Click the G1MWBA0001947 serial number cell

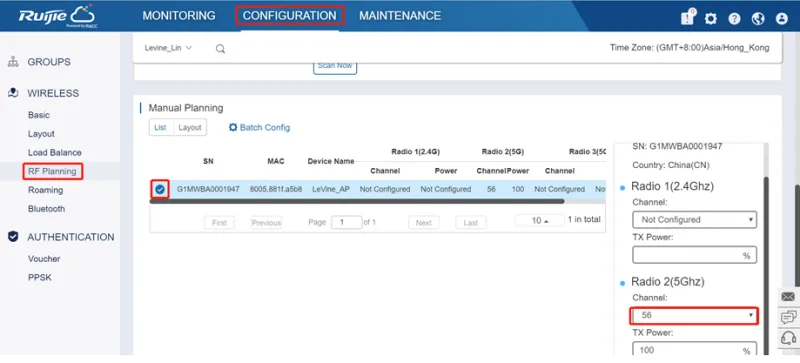point(208,189)
